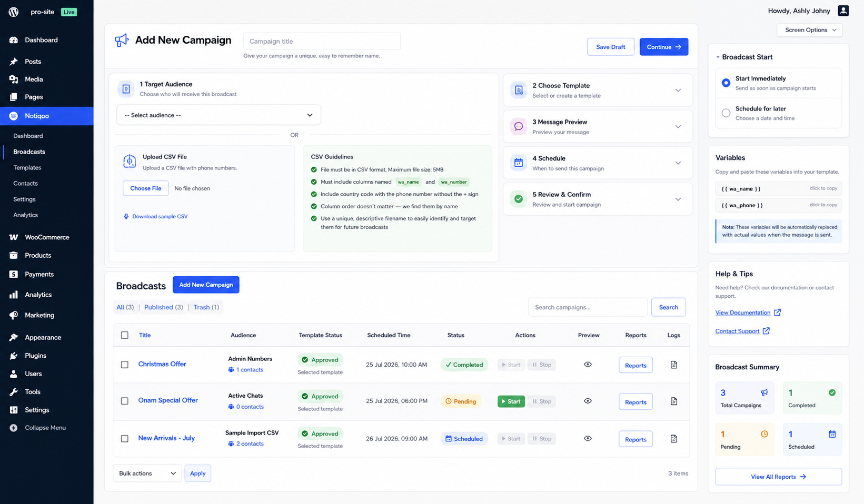Viewport: 864px width, 504px height.
Task: Tick the checkbox for Christmas Offer row
Action: [125, 364]
